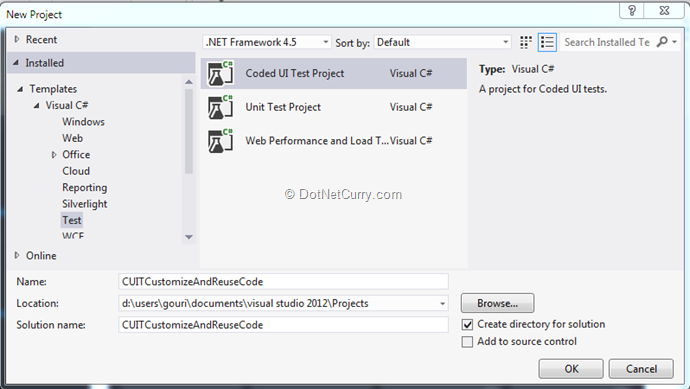The image size is (690, 389).
Task: Switch to medium icons list view
Action: pos(547,42)
